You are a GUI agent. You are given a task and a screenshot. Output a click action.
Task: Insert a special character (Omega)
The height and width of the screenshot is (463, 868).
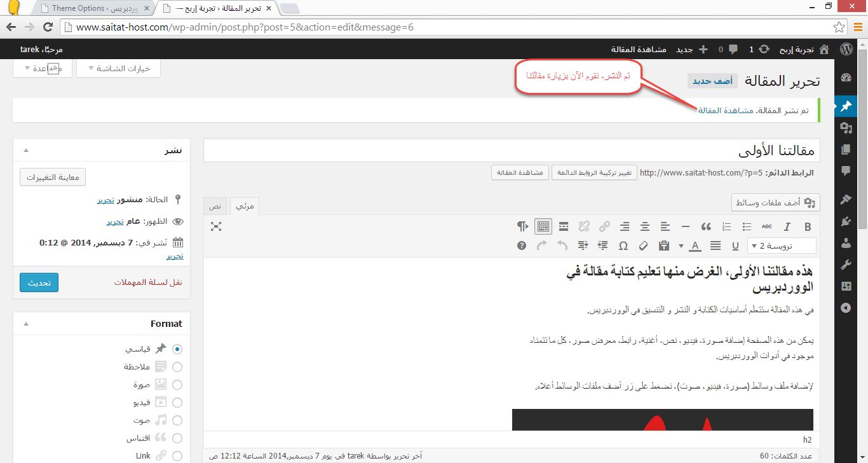(x=623, y=245)
